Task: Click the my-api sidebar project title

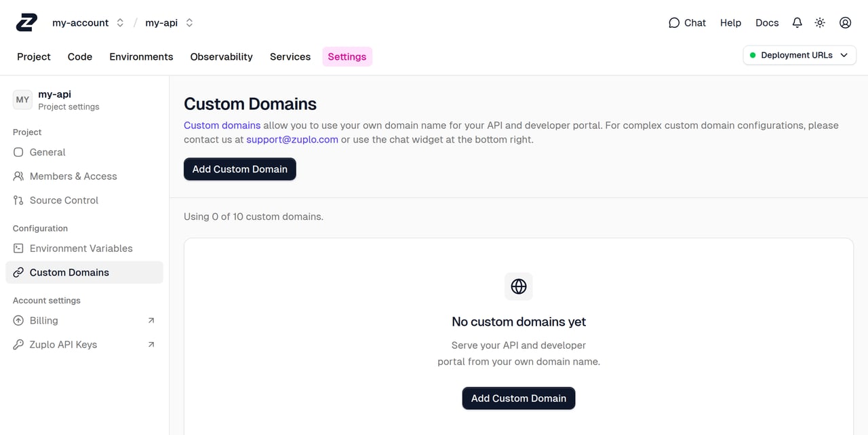Action: [55, 94]
